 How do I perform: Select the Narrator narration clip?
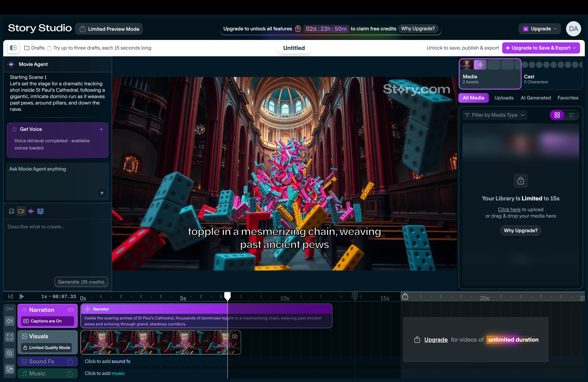coord(206,316)
